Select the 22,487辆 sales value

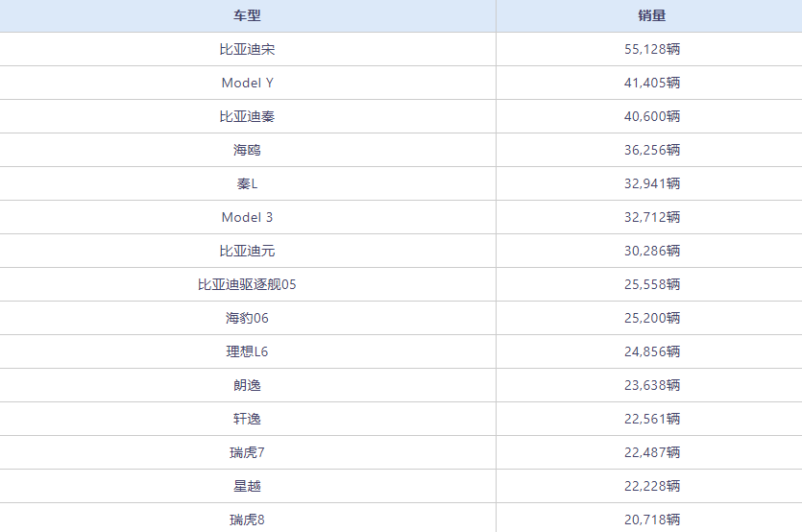point(652,452)
